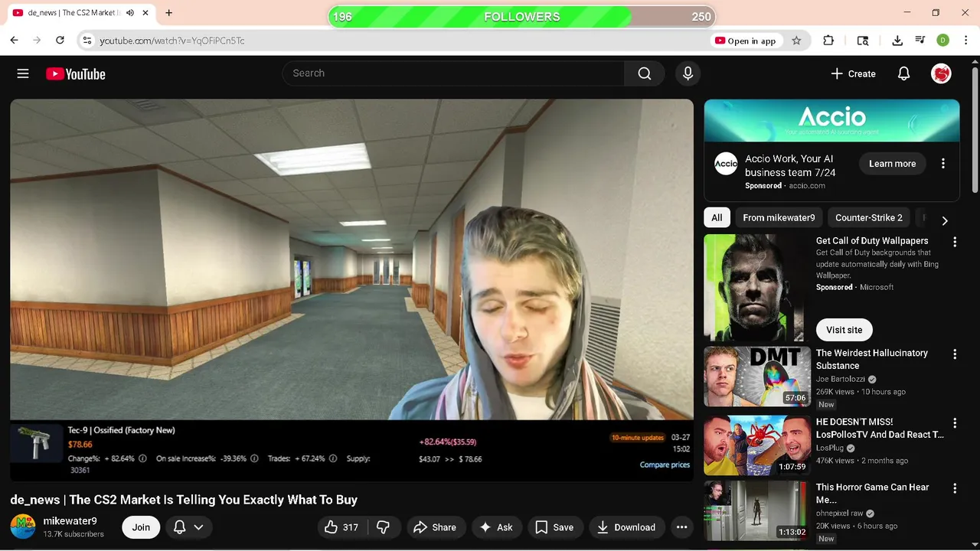This screenshot has height=551, width=980.
Task: Download the video
Action: pyautogui.click(x=626, y=527)
